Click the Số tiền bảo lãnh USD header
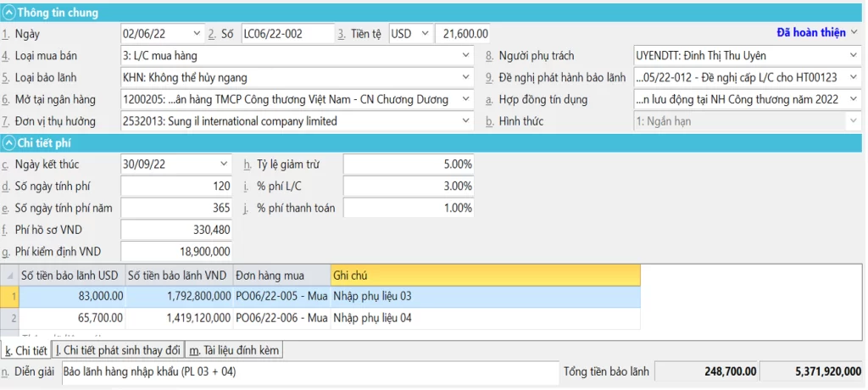This screenshot has height=390, width=868. click(72, 275)
